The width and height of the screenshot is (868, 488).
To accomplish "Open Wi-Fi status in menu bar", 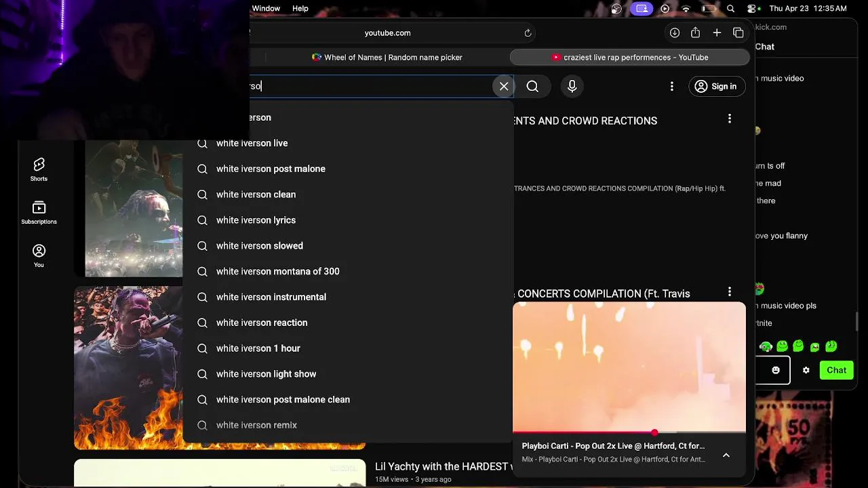I will pos(686,9).
